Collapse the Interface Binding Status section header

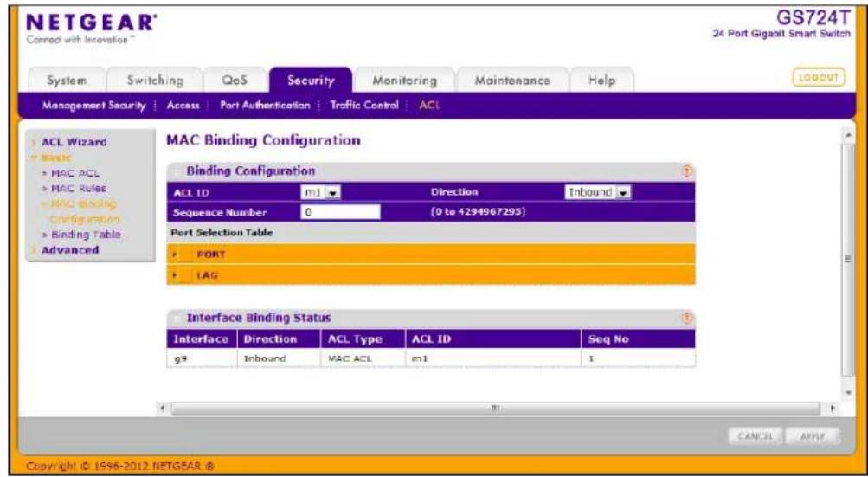[177, 318]
